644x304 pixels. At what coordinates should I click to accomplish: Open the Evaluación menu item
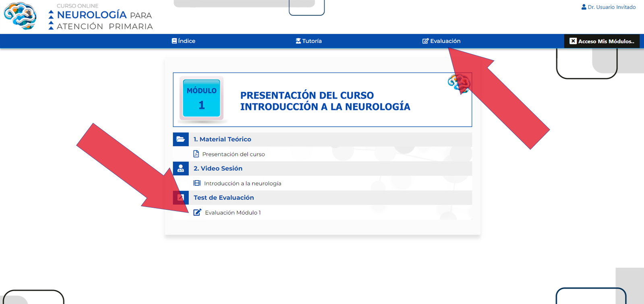445,41
